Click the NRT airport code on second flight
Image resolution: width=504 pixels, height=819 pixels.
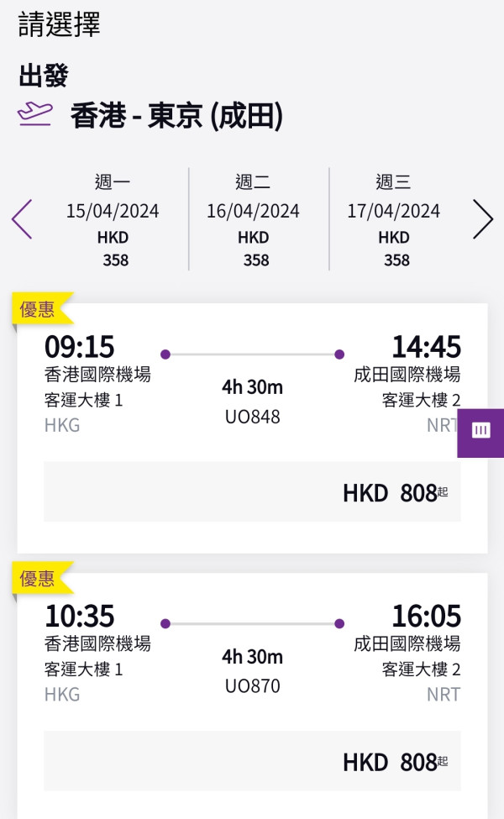click(x=444, y=694)
